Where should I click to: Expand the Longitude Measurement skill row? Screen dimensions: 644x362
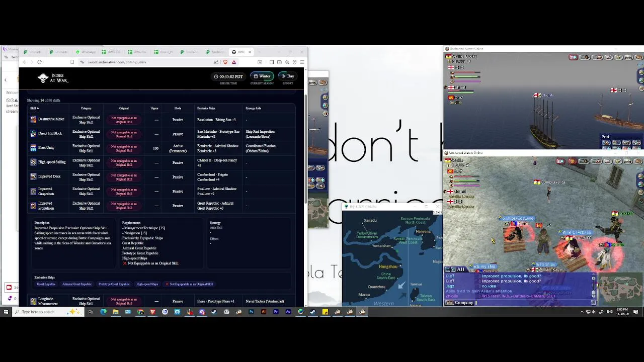[x=48, y=301]
